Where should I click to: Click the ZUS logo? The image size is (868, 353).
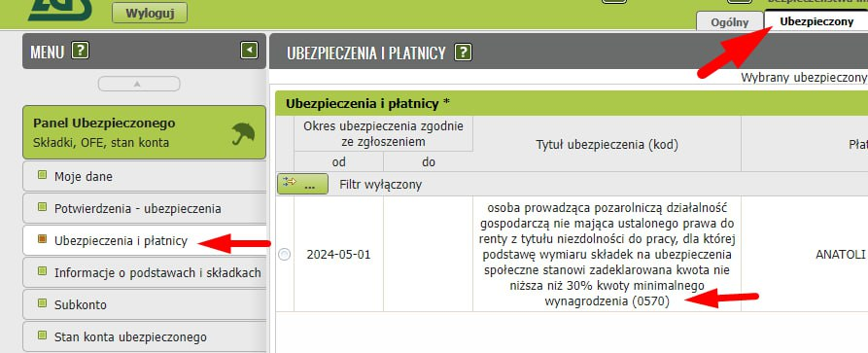60,10
